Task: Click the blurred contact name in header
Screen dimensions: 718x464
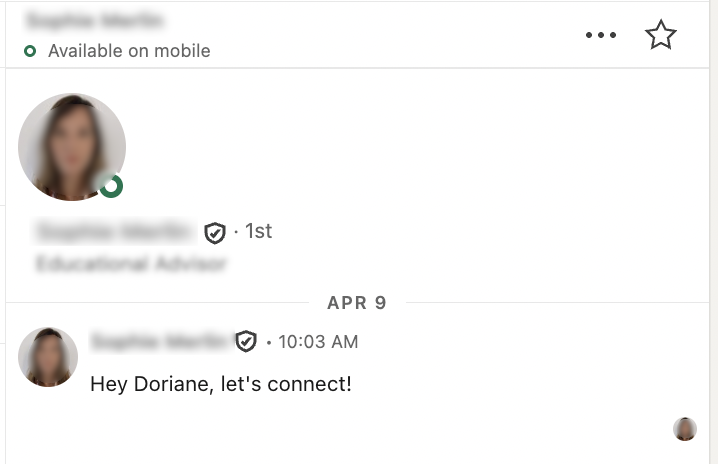Action: click(97, 20)
